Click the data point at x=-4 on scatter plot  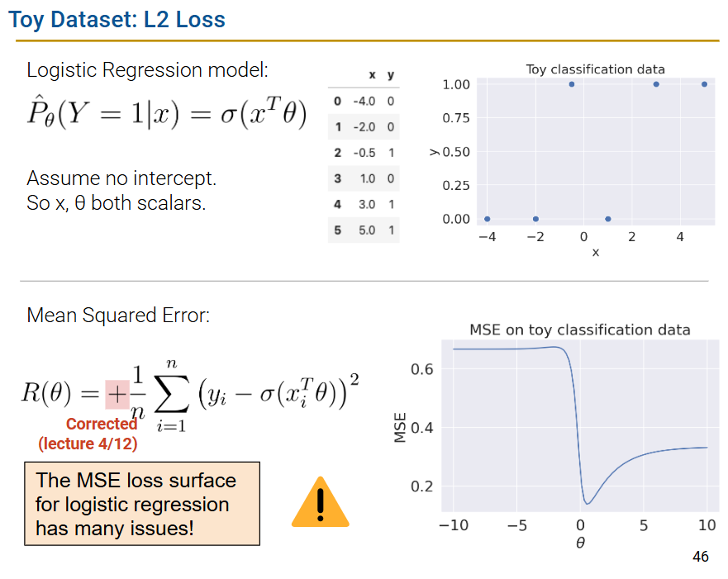(488, 219)
